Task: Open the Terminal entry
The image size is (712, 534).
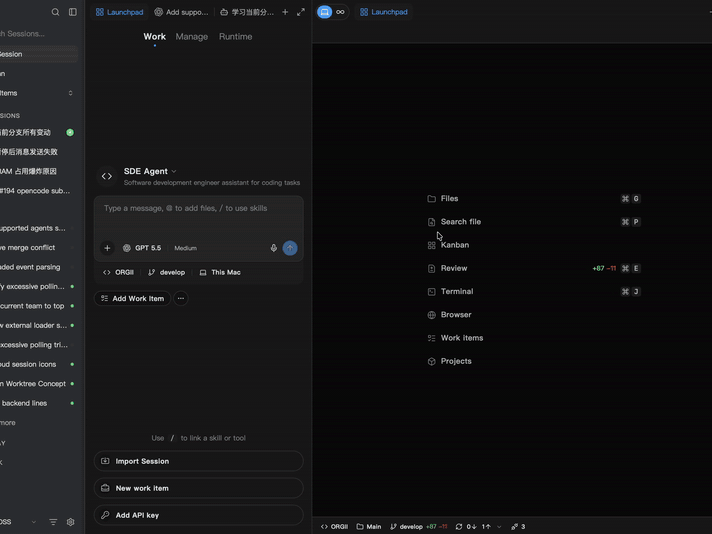Action: [534, 292]
